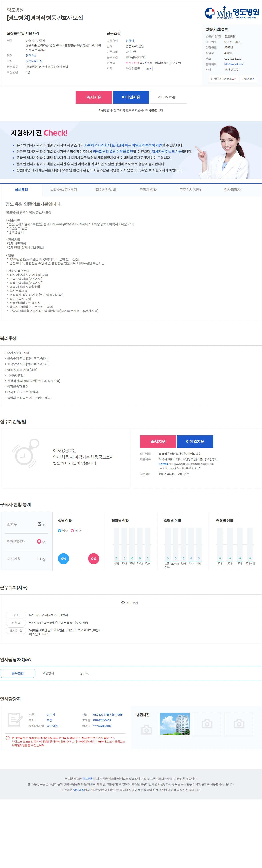
Task: Click the blue 0% male circle
Action: 64,558
